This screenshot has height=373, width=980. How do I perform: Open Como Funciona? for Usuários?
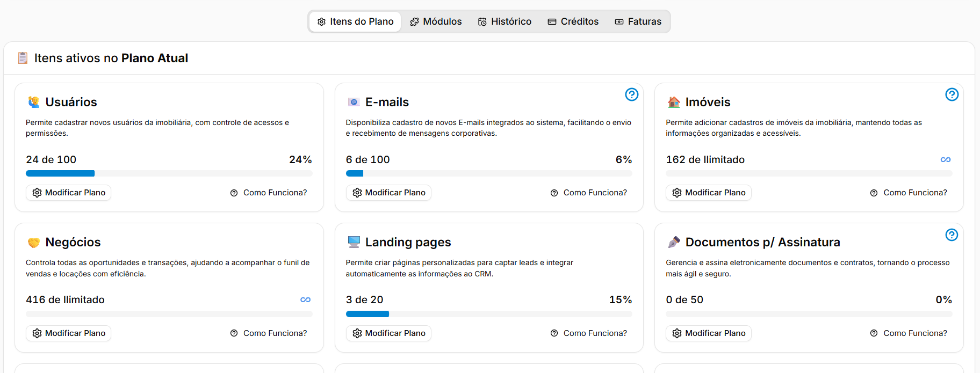[269, 193]
